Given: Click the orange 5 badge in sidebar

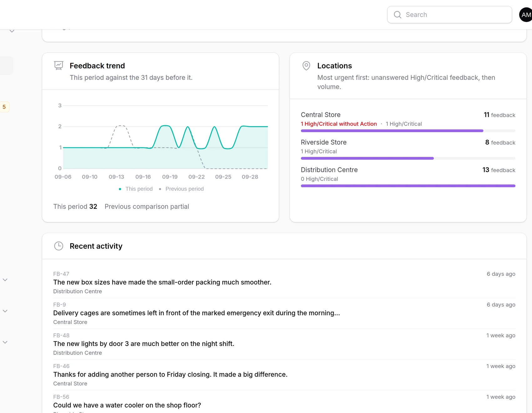Looking at the screenshot, I should click(4, 107).
